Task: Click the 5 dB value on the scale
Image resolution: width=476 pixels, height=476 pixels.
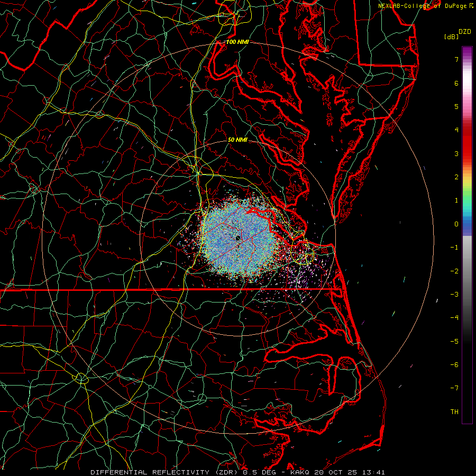Action: point(456,106)
